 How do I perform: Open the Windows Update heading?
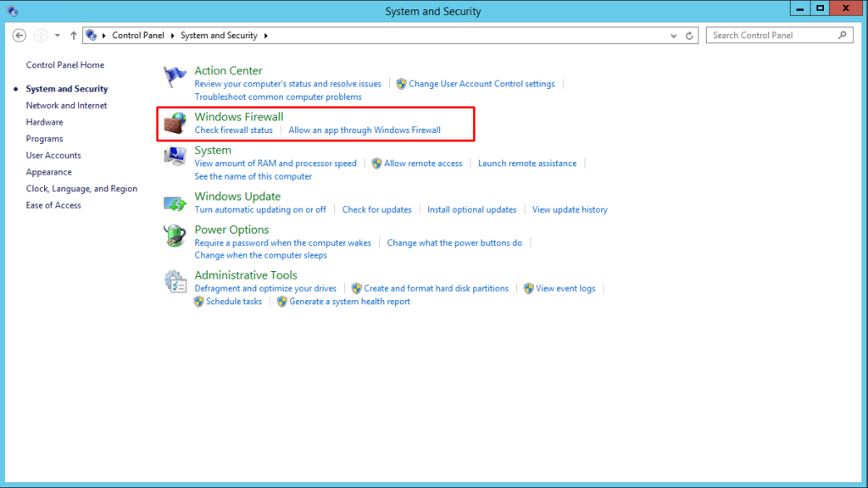click(x=237, y=197)
